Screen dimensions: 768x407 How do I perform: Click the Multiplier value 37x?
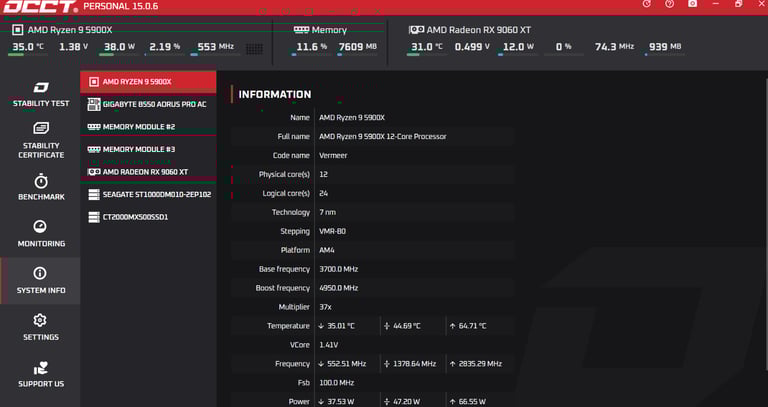(x=325, y=307)
